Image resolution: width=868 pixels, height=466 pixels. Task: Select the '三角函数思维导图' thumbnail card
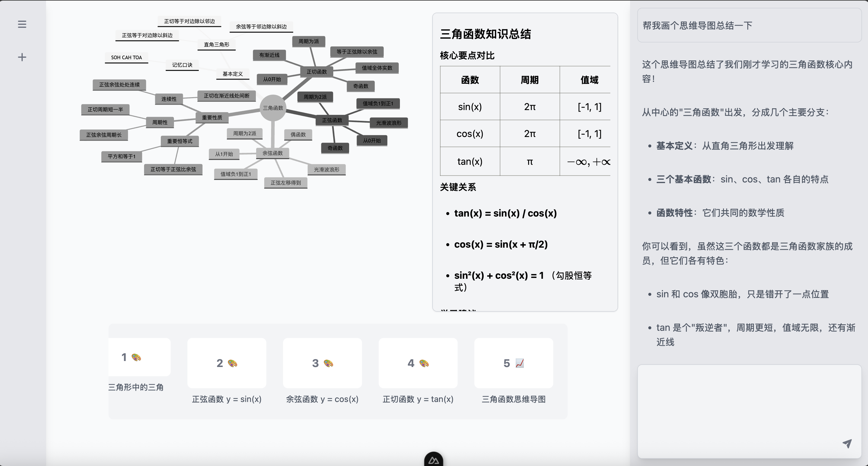point(514,363)
